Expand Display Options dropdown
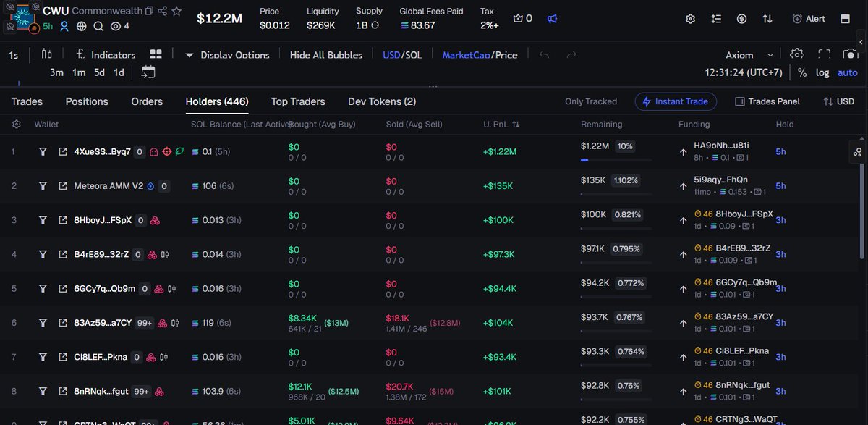The height and width of the screenshot is (425, 868). [227, 55]
